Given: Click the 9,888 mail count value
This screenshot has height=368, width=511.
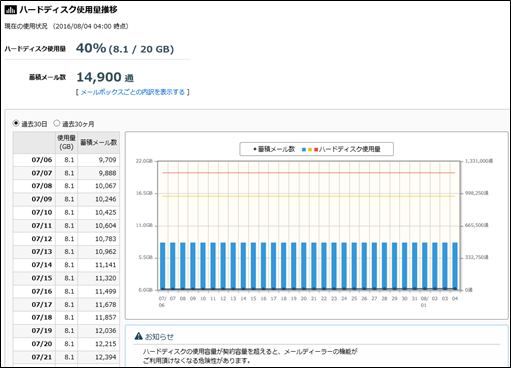Looking at the screenshot, I should (x=107, y=173).
